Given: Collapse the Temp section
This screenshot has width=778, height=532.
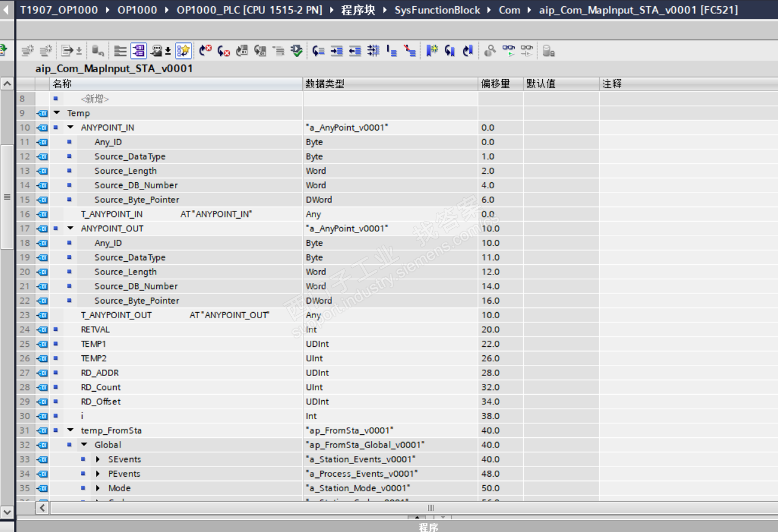Looking at the screenshot, I should coord(57,113).
